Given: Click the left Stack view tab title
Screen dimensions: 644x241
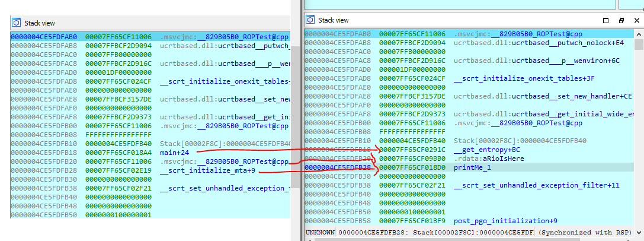Looking at the screenshot, I should (x=39, y=23).
